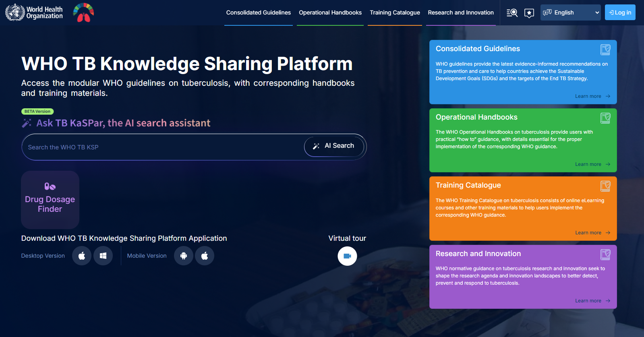Go to Research and Innovation nav item
This screenshot has width=644, height=337.
click(x=460, y=12)
